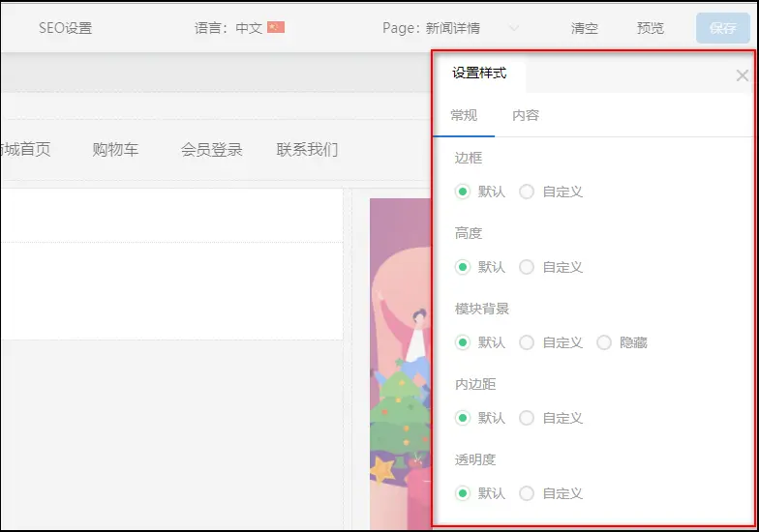Select the 常规 tab
The image size is (759, 532).
(464, 115)
